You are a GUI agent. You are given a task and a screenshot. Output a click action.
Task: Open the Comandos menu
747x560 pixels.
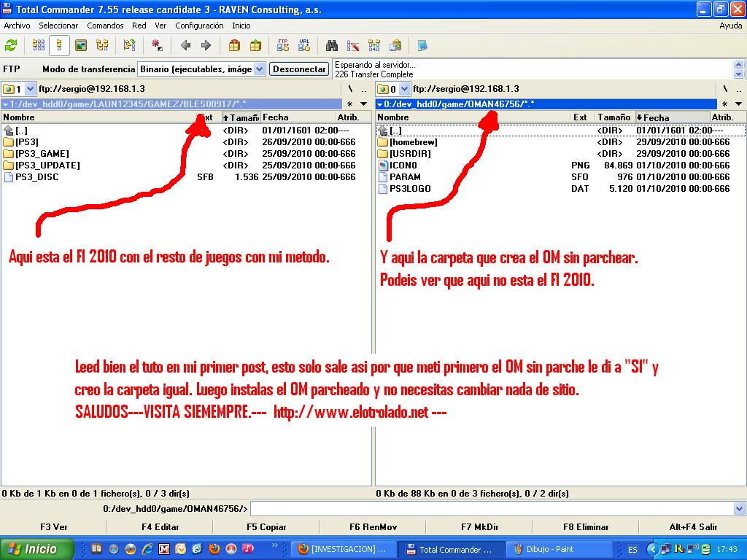(x=105, y=26)
